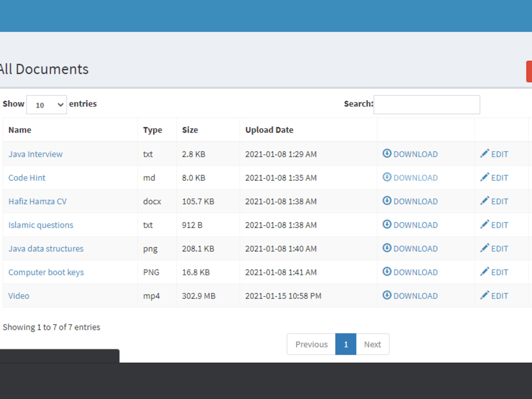Open the entries count dropdown showing 10

(x=46, y=105)
